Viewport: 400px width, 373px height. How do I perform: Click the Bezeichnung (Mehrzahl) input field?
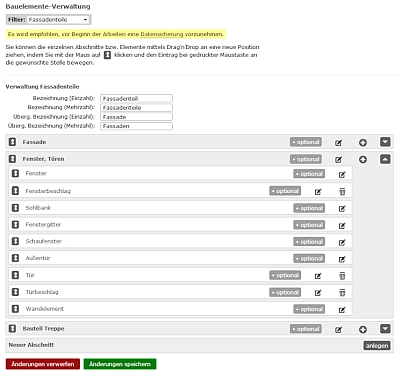(136, 107)
